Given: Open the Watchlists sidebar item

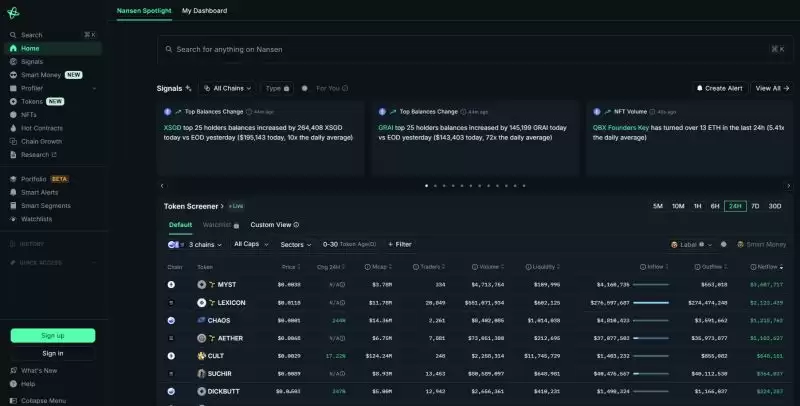Looking at the screenshot, I should click(36, 218).
